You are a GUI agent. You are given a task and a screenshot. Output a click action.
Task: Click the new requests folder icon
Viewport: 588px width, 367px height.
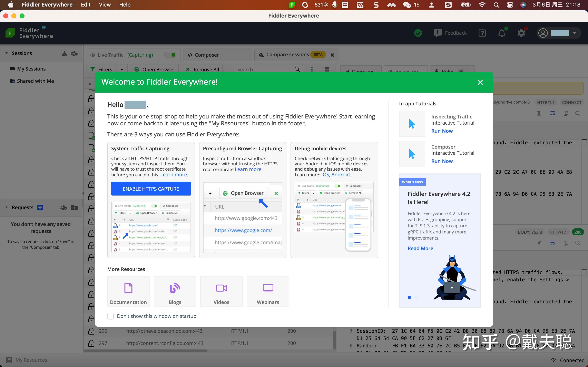pyautogui.click(x=74, y=208)
